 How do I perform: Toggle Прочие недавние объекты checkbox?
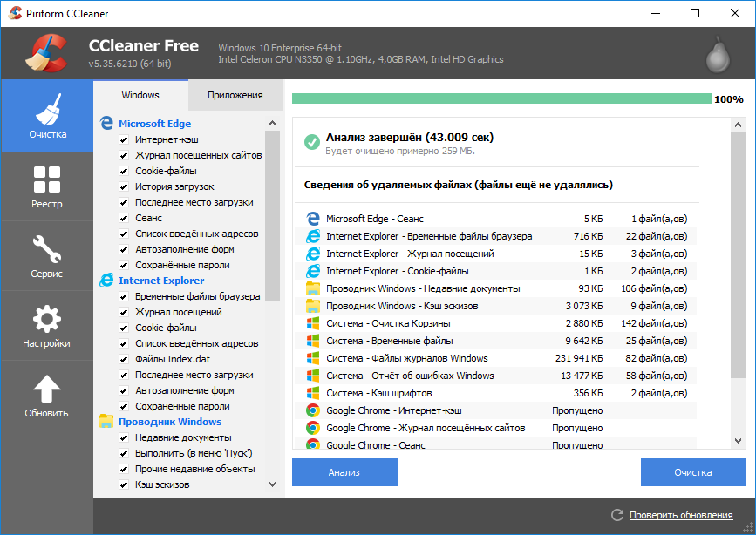pos(124,469)
